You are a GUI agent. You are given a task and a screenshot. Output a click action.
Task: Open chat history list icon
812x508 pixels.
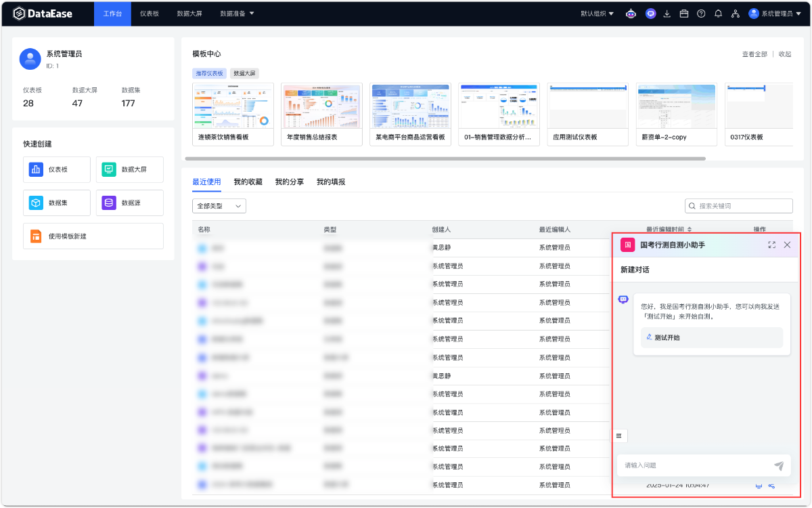(619, 436)
